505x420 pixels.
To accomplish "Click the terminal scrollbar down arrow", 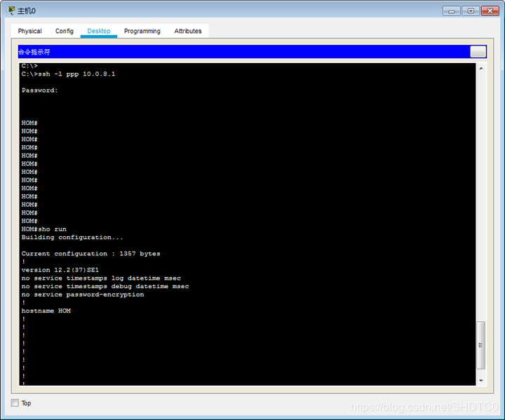I will click(481, 381).
